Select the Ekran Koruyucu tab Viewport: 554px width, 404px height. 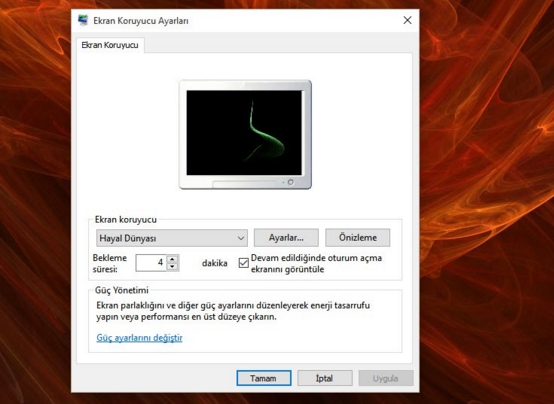click(x=110, y=45)
